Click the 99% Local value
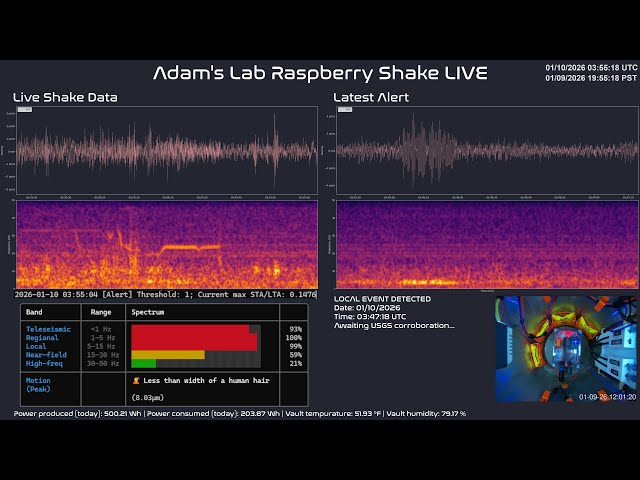This screenshot has width=640, height=480. (296, 346)
